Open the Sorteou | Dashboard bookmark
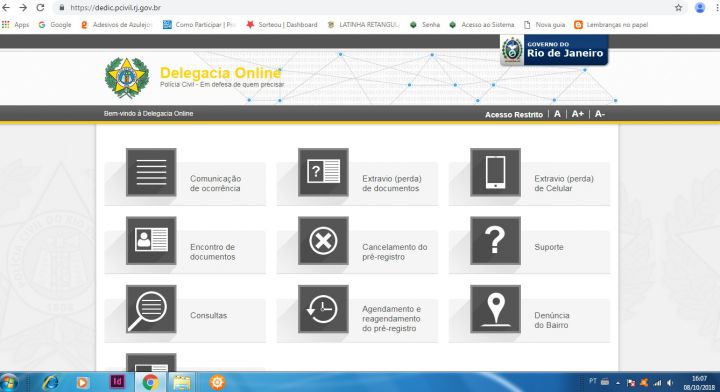 pyautogui.click(x=282, y=25)
